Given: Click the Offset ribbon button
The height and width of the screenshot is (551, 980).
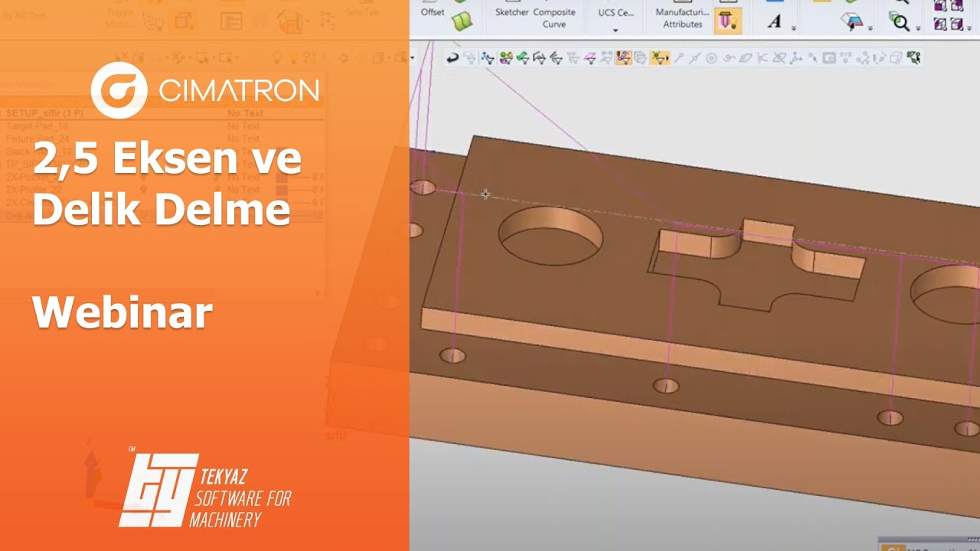Looking at the screenshot, I should tap(433, 12).
